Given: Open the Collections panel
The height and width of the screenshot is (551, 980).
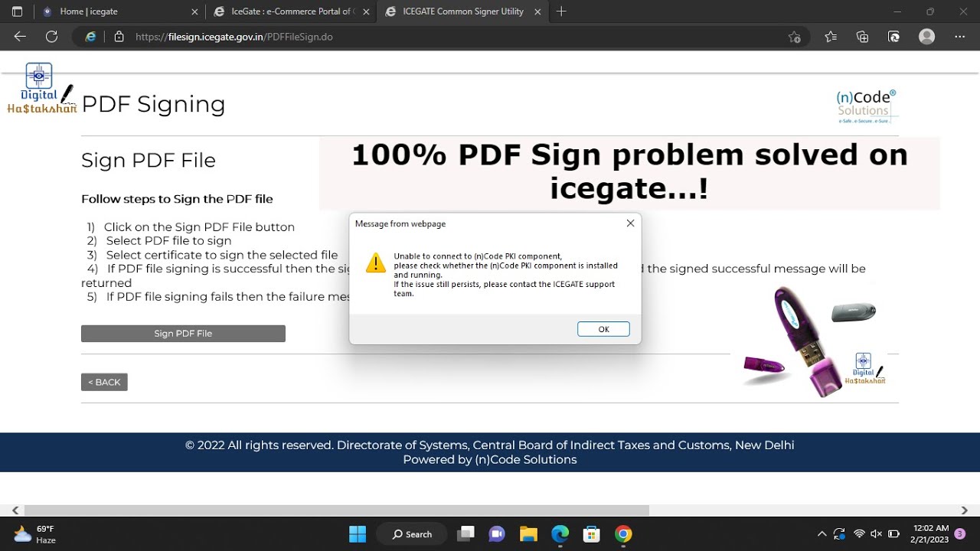Looking at the screenshot, I should click(x=862, y=37).
